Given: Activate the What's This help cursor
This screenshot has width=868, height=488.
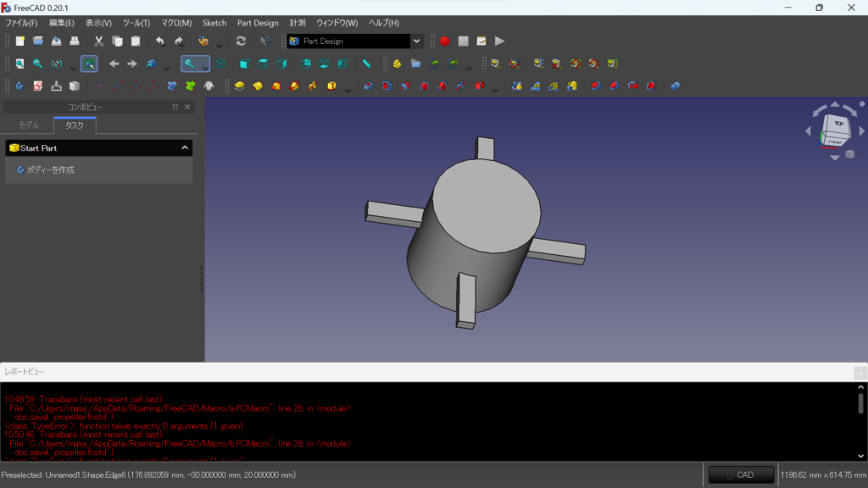Looking at the screenshot, I should 265,41.
